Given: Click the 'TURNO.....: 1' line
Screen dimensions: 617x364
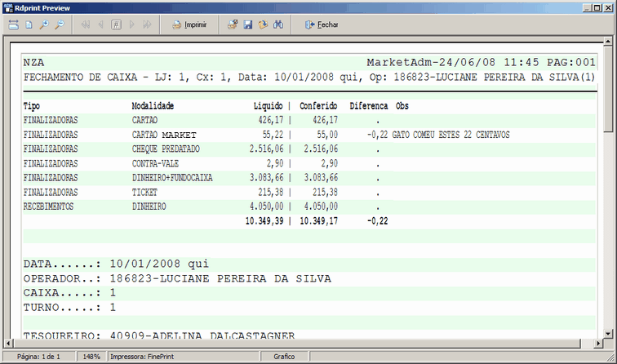Looking at the screenshot, I should pyautogui.click(x=69, y=308).
